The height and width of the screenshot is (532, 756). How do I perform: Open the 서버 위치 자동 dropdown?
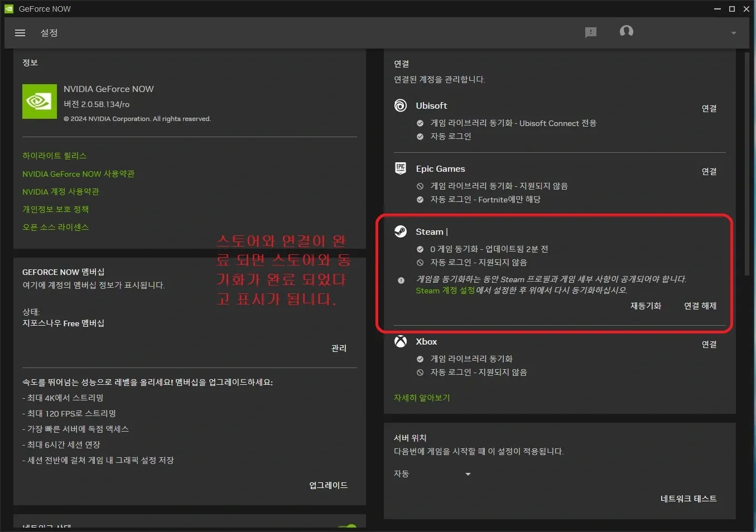pos(432,473)
